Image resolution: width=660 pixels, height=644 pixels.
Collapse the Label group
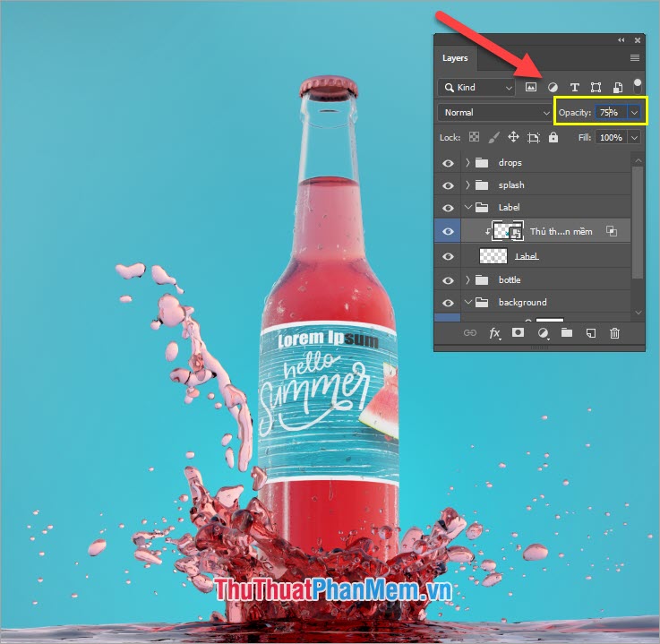[x=467, y=207]
